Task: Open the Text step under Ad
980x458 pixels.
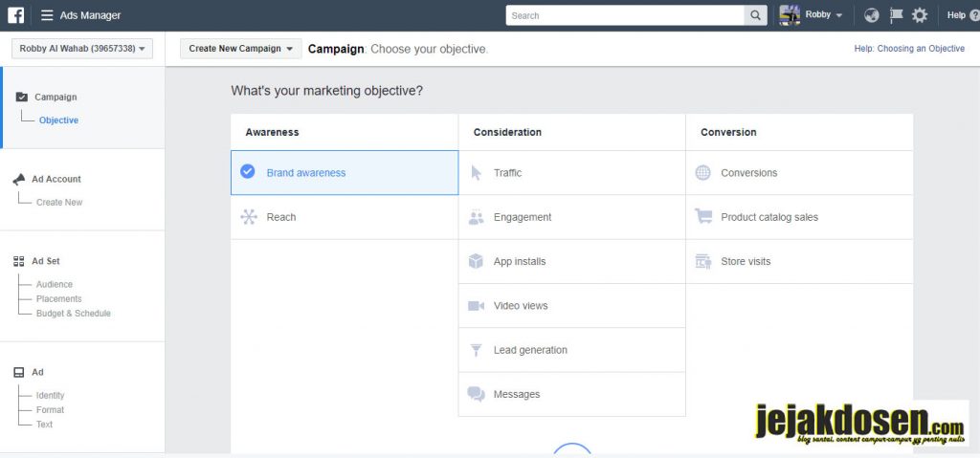Action: [x=44, y=425]
